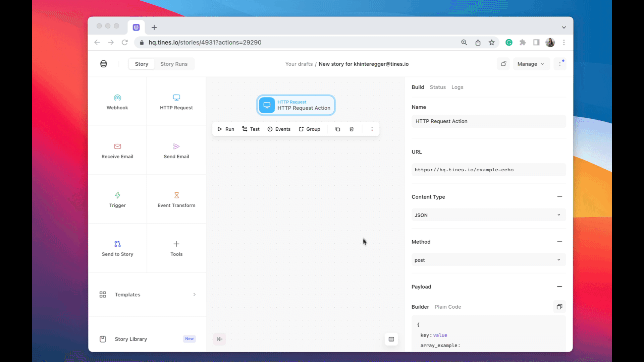Click Test in the action toolbar
Image resolution: width=644 pixels, height=362 pixels.
(x=251, y=129)
